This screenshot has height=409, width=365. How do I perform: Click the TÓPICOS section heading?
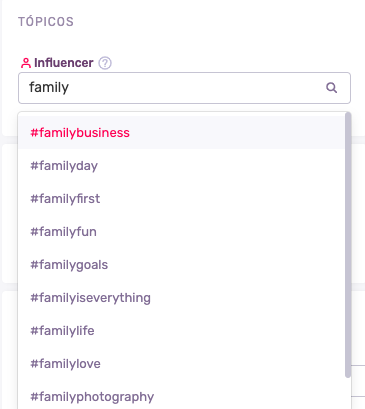[46, 22]
